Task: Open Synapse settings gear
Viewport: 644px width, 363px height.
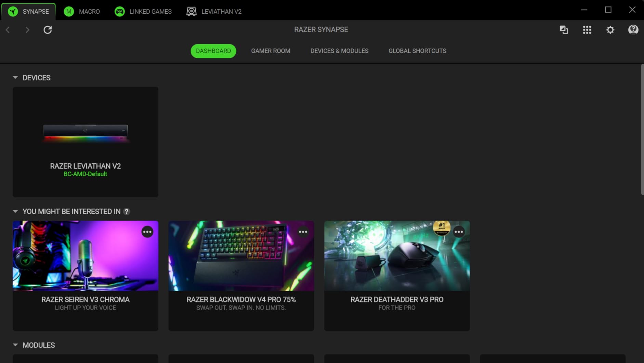Action: (610, 30)
